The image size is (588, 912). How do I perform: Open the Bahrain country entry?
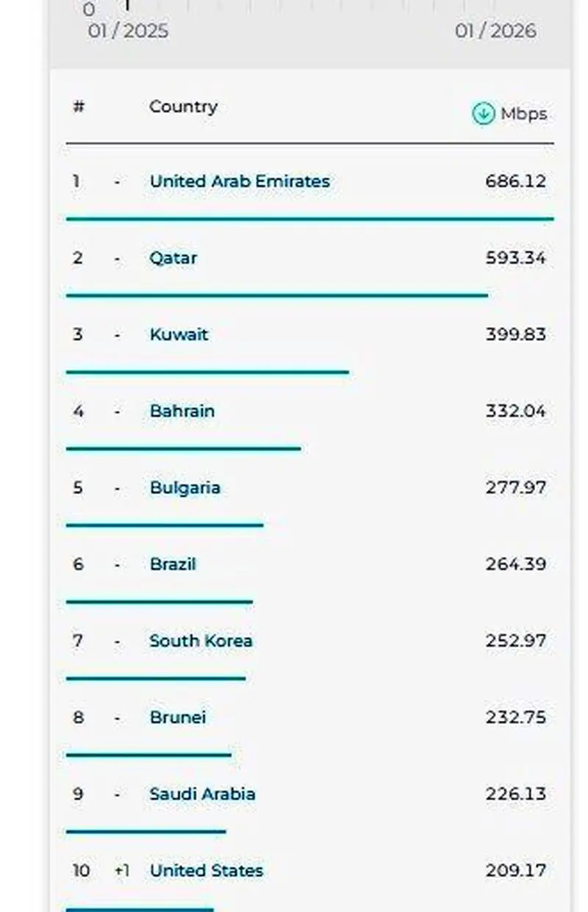click(182, 411)
